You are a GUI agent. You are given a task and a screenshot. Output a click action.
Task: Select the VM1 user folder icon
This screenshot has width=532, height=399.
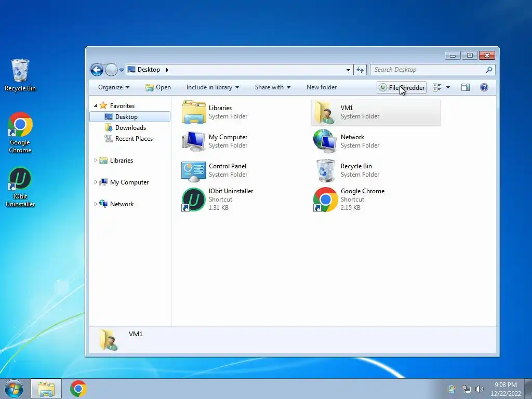tap(325, 112)
